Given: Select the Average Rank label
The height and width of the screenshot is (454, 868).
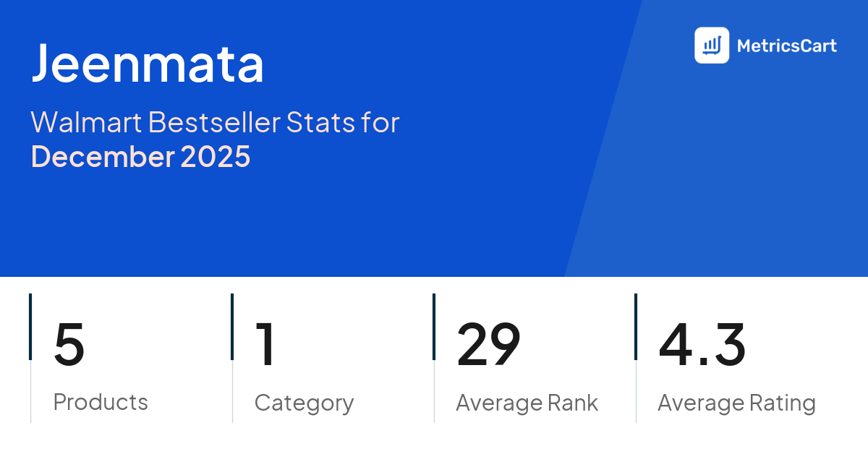Looking at the screenshot, I should point(527,403).
